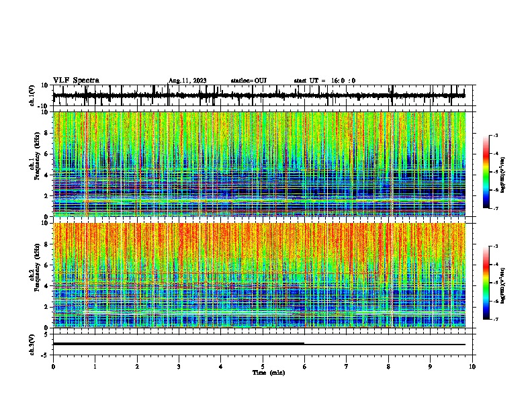Click "-5" label on ch.1 colorbar
The height and width of the screenshot is (411, 532).
click(x=495, y=172)
